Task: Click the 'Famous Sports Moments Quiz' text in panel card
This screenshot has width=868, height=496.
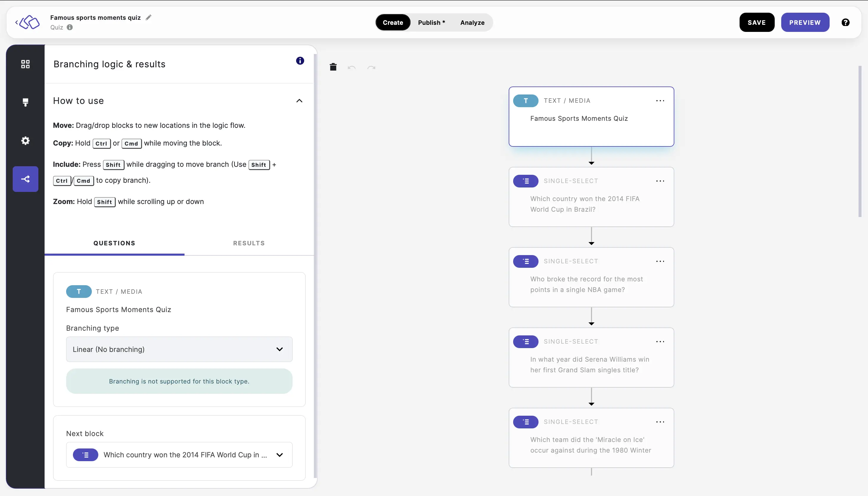Action: 119,310
